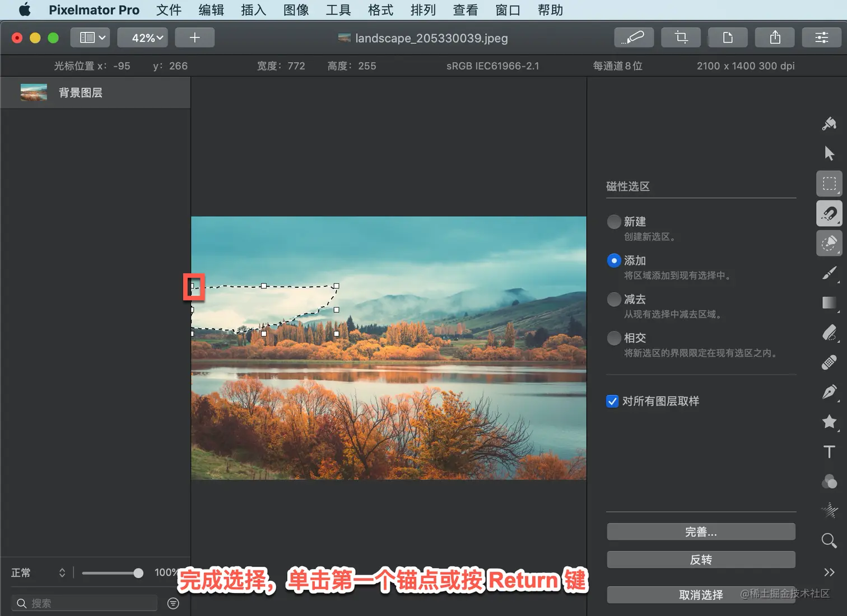Open the 格式 menu
Viewport: 847px width, 616px height.
click(380, 10)
